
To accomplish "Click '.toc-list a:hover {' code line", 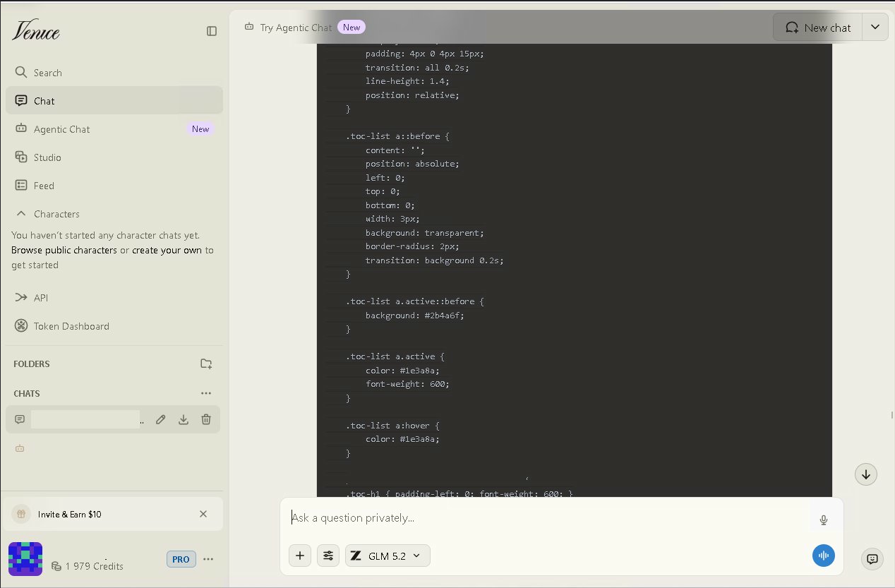I will point(392,426).
